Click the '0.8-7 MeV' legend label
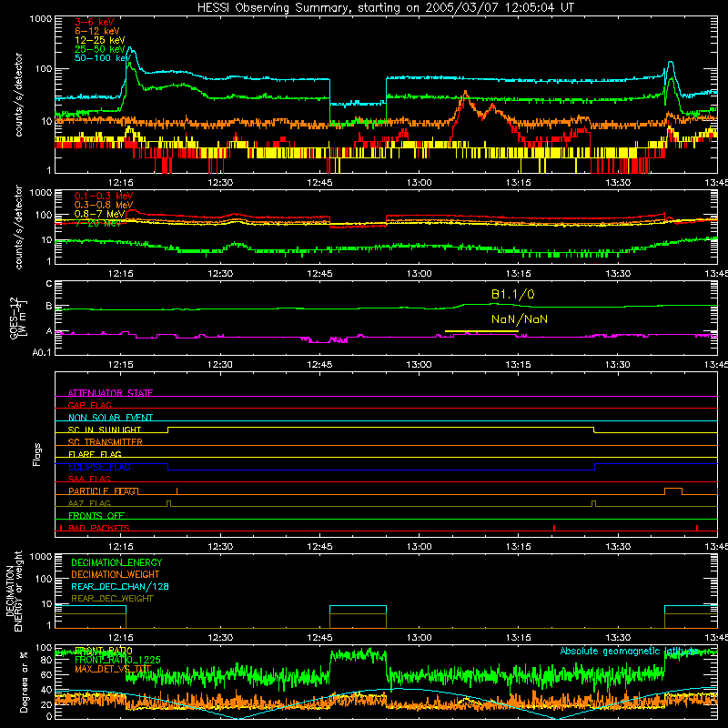This screenshot has width=728, height=728. (100, 214)
